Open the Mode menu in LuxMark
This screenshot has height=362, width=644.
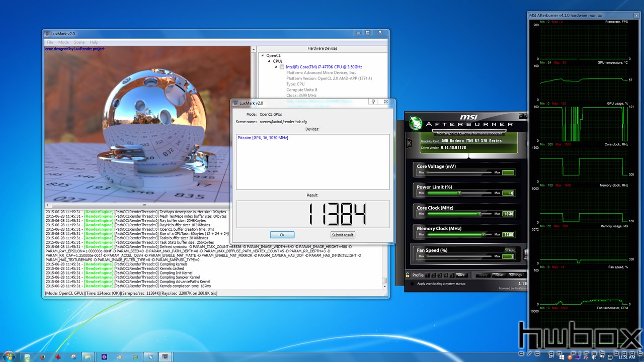click(63, 42)
